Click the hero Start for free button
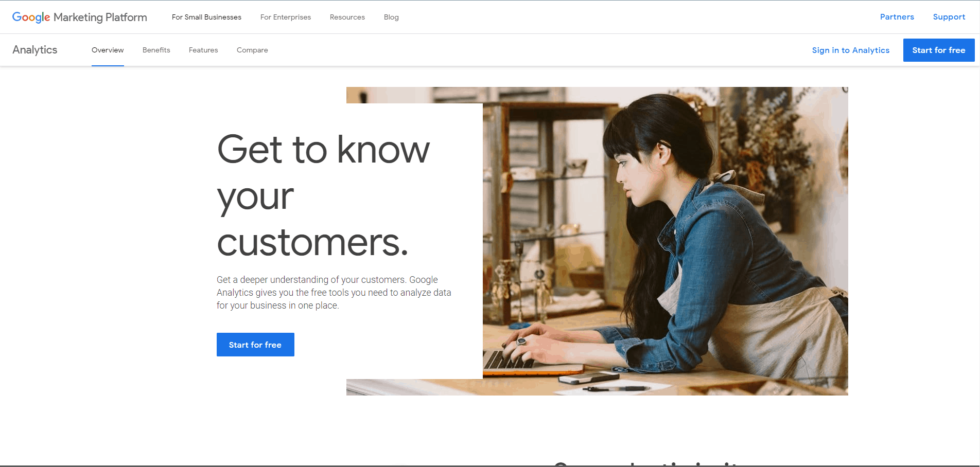Screen dimensions: 980x467 [x=255, y=345]
